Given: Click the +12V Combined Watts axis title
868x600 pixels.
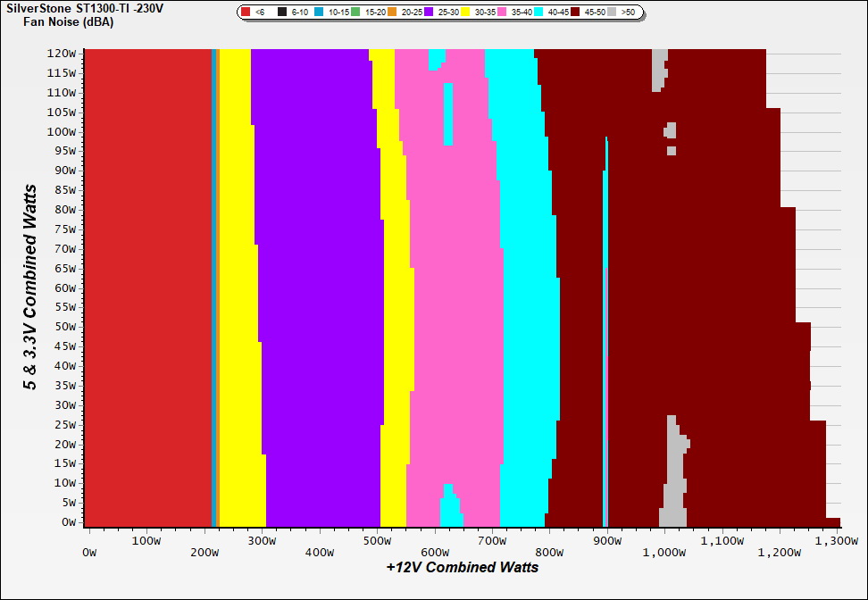Looking at the screenshot, I should tap(462, 567).
